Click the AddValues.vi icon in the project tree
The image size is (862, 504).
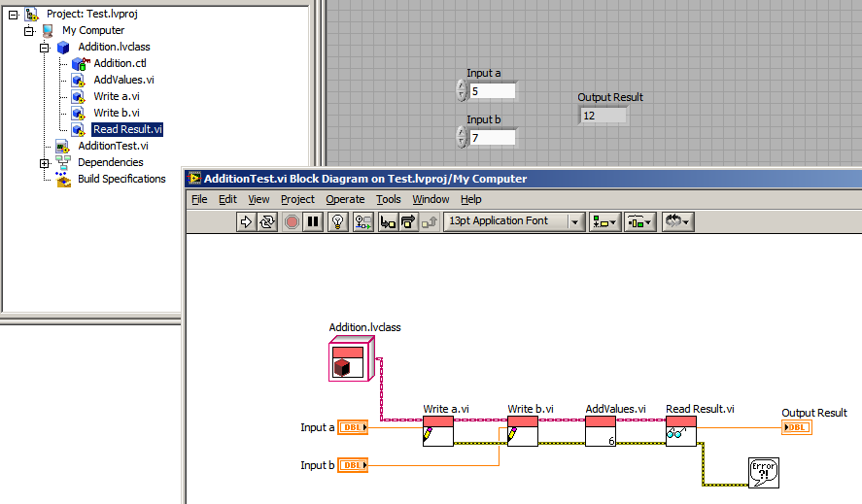tap(78, 81)
